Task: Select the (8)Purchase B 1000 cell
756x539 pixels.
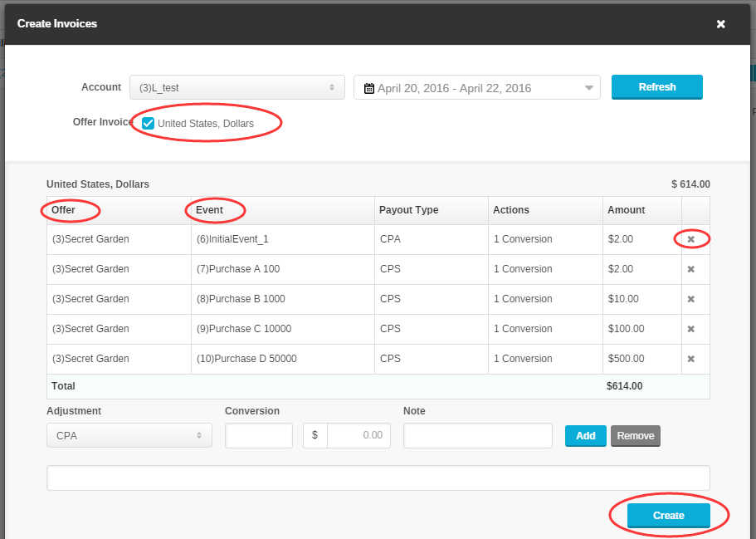Action: 283,299
